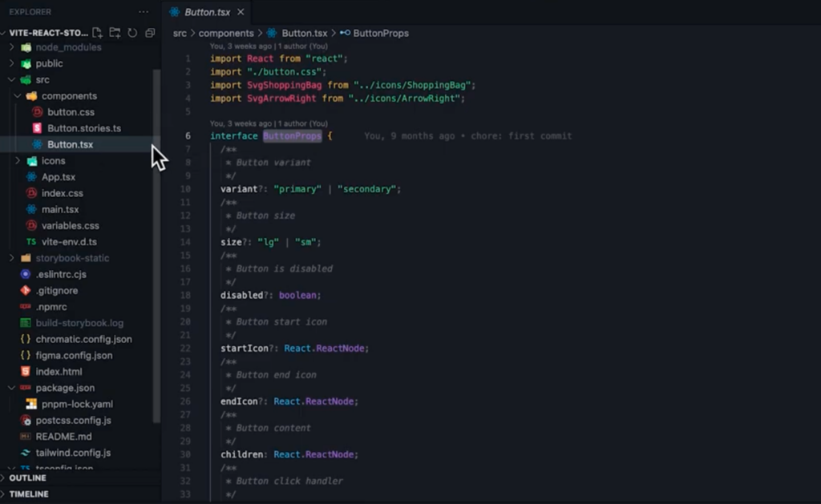Click the git blame annotation "chore: first commit"
This screenshot has width=821, height=504.
click(x=521, y=136)
